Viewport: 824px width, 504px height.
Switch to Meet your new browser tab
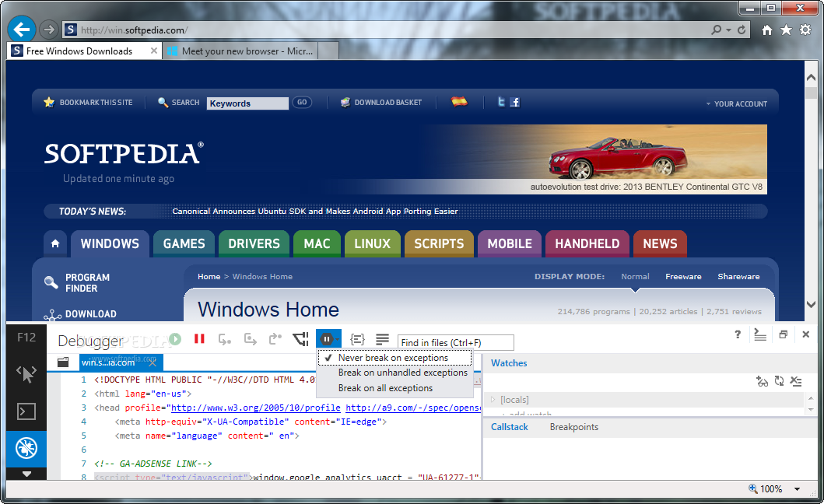coord(240,51)
